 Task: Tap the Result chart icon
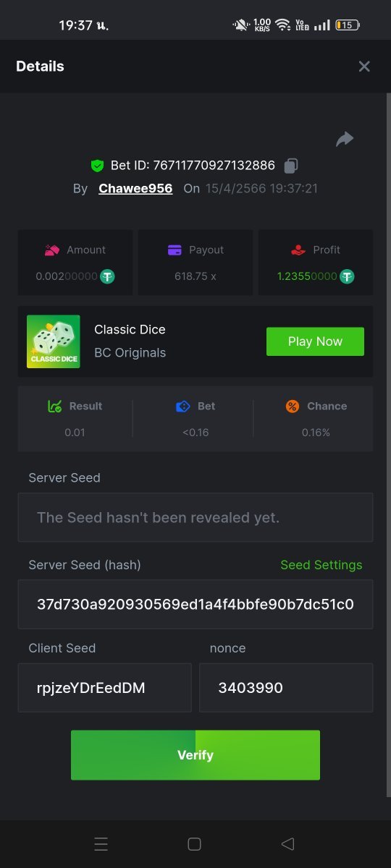pyautogui.click(x=54, y=407)
